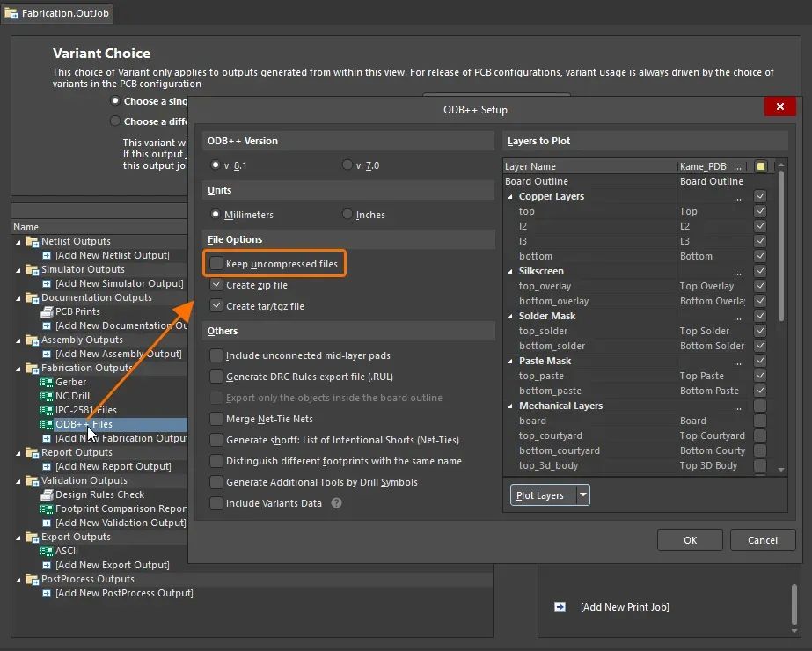The height and width of the screenshot is (651, 812).
Task: Click Add New Print Job link
Action: (625, 607)
